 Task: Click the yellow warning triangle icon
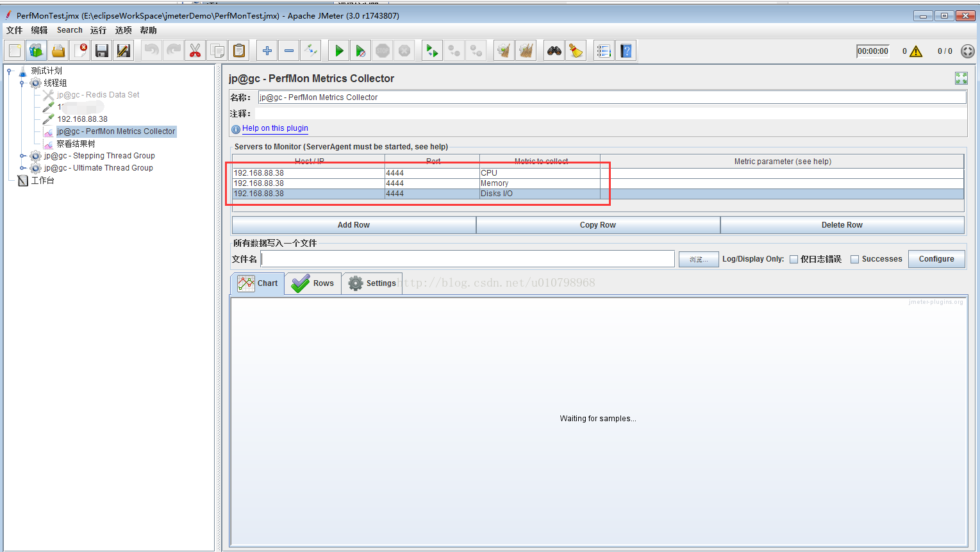(916, 51)
